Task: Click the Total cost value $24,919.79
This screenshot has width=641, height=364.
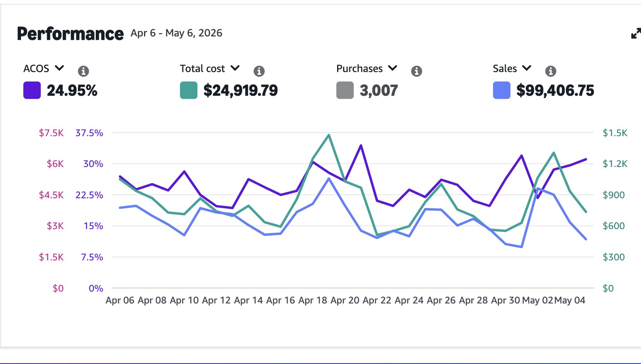Action: click(x=241, y=91)
